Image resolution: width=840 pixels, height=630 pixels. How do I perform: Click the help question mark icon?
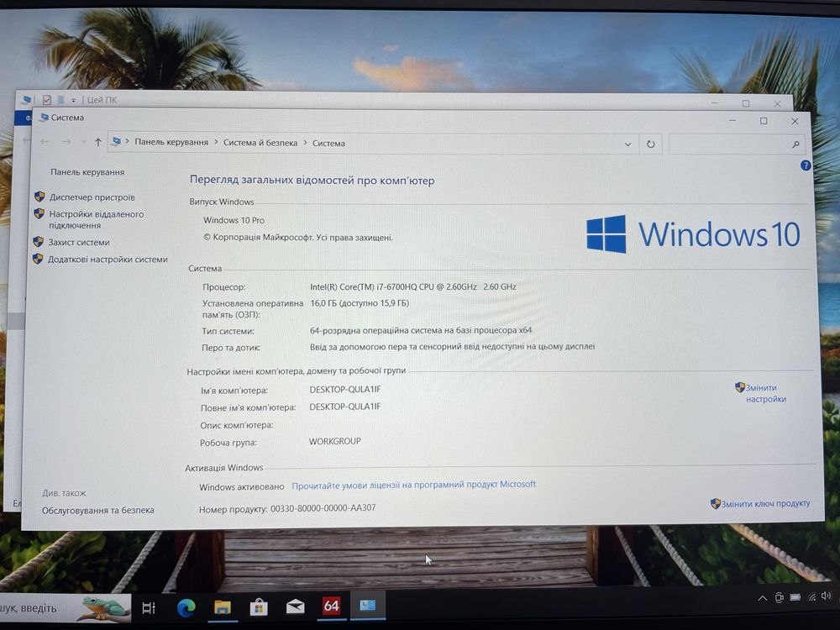(806, 165)
